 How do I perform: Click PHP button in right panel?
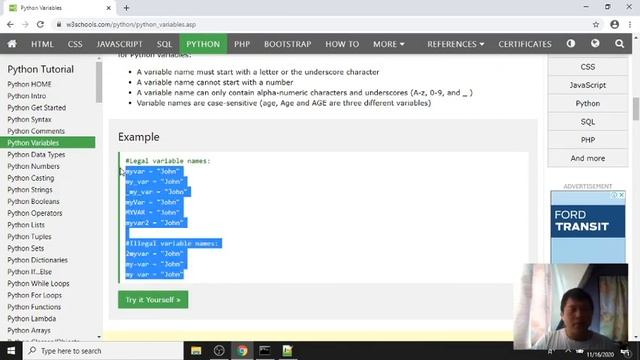tap(588, 140)
